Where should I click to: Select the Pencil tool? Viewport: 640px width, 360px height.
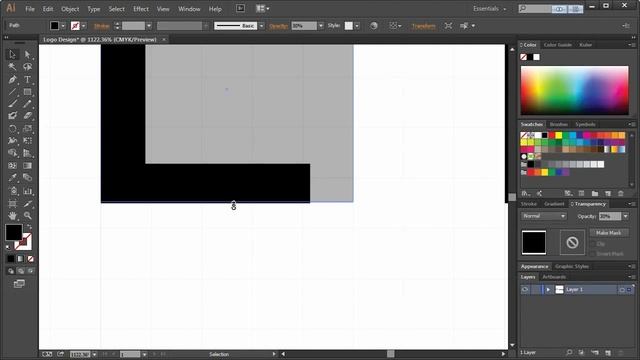[27, 104]
